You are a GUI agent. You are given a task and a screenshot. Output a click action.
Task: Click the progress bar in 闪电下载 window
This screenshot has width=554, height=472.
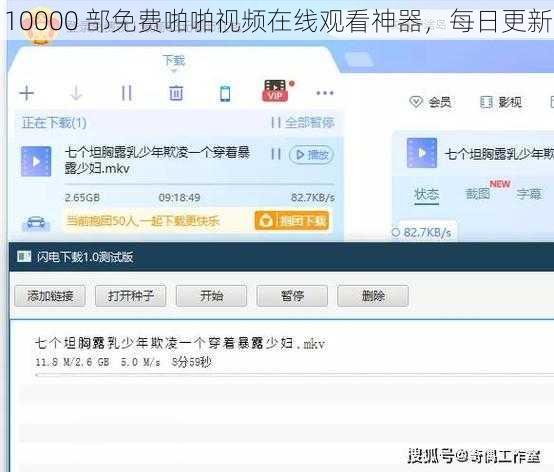click(294, 374)
